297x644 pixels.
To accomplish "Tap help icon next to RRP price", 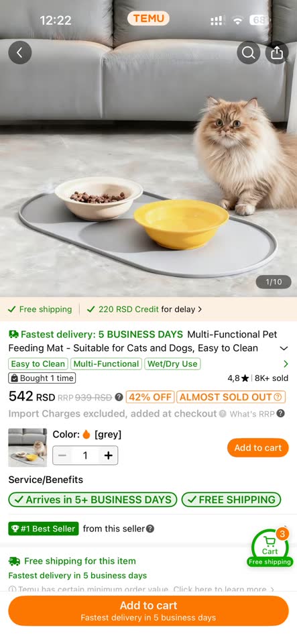I will click(x=119, y=397).
